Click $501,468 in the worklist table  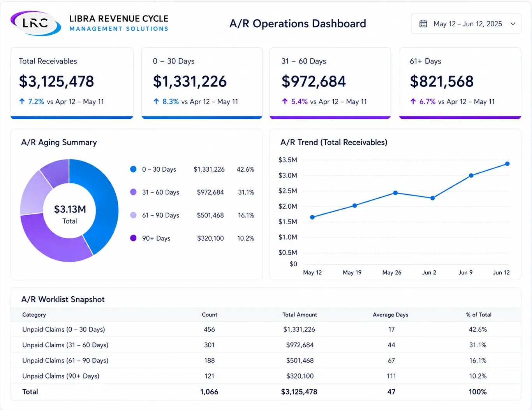tap(300, 361)
